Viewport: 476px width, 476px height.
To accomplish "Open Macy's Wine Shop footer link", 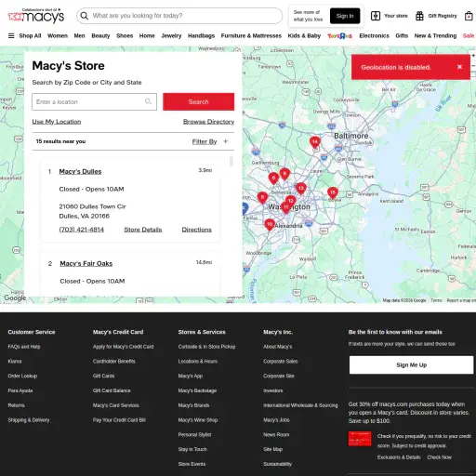I will point(198,420).
